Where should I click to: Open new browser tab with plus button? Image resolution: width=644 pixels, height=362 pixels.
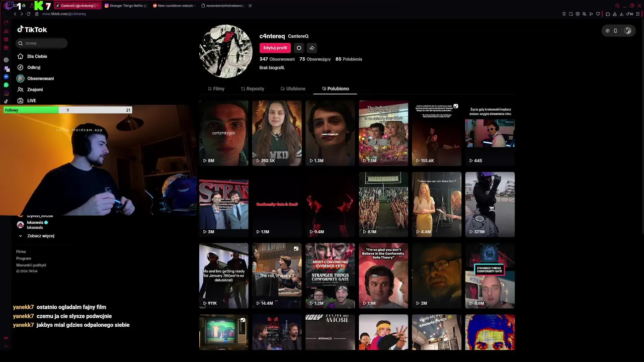click(250, 6)
